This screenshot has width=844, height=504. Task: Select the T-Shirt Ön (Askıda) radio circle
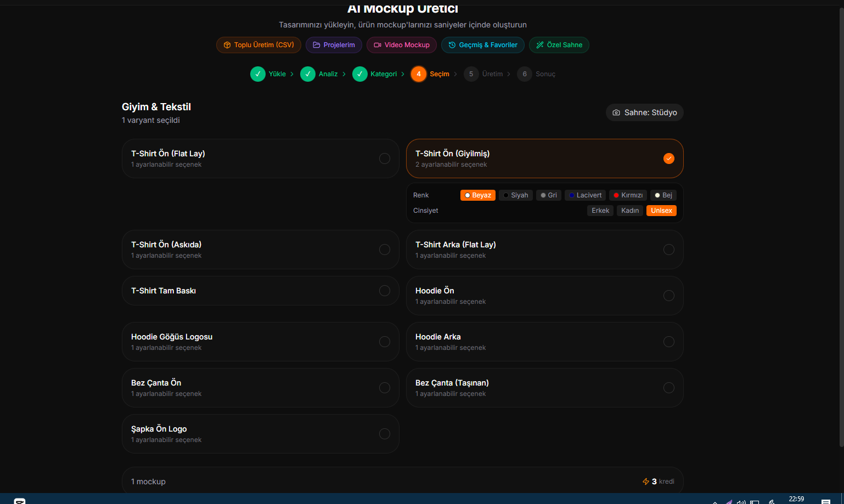385,250
